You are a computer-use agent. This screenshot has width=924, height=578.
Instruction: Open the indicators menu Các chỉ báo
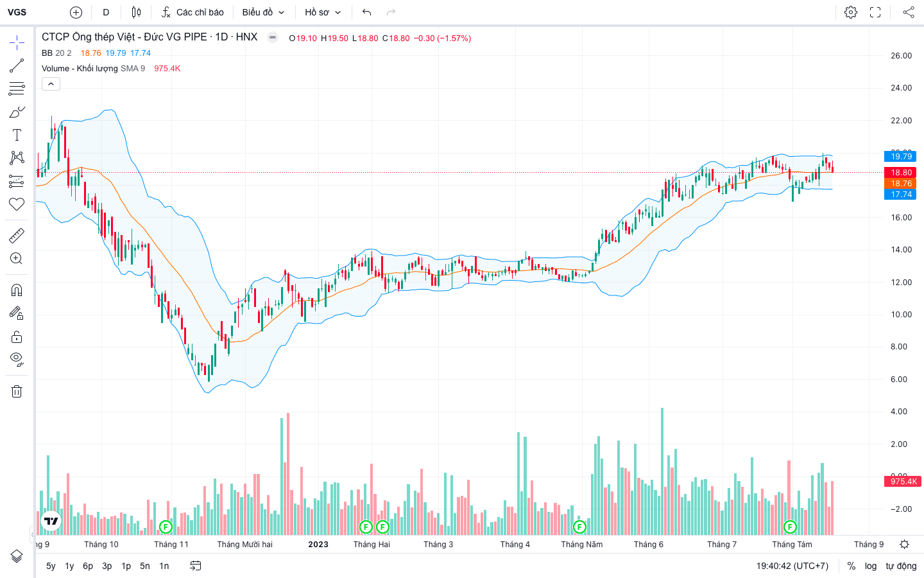click(x=193, y=12)
